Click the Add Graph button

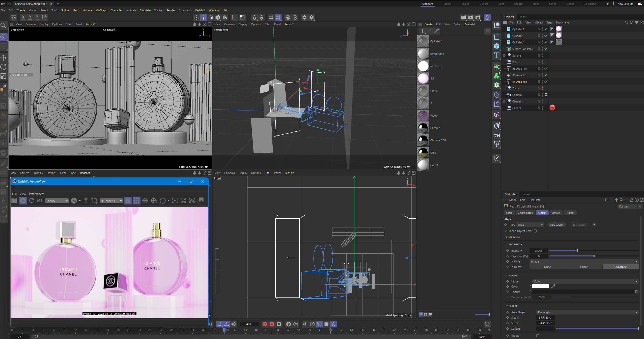point(556,225)
